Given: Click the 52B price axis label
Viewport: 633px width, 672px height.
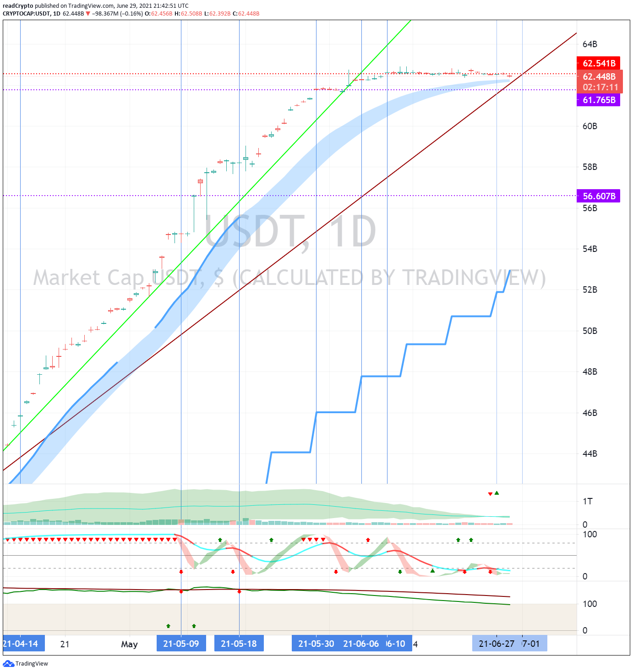Looking at the screenshot, I should (x=590, y=290).
